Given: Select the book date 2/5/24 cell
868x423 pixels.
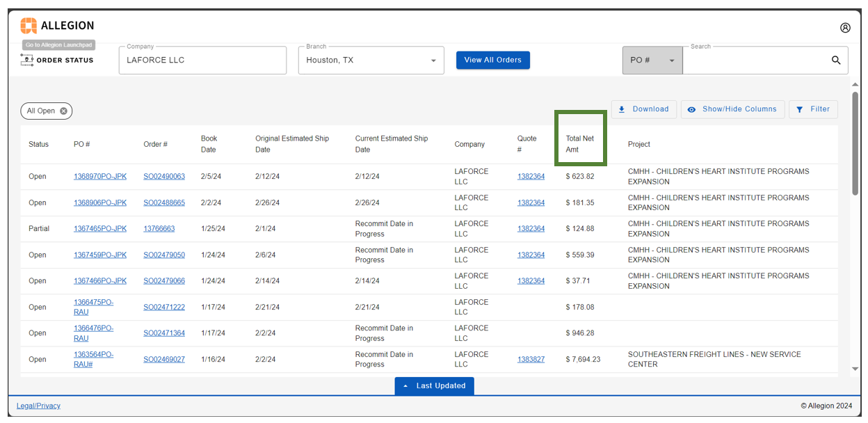Looking at the screenshot, I should 211,177.
